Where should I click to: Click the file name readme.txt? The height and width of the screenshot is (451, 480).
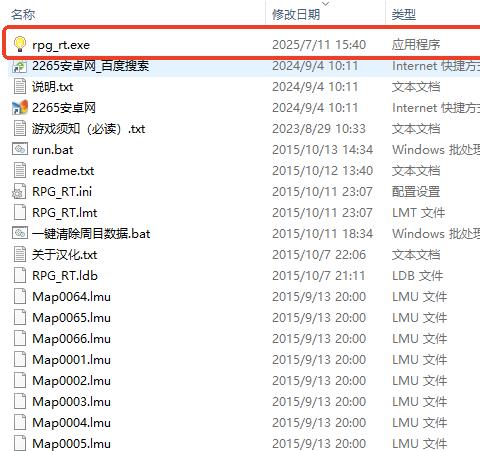(x=63, y=171)
